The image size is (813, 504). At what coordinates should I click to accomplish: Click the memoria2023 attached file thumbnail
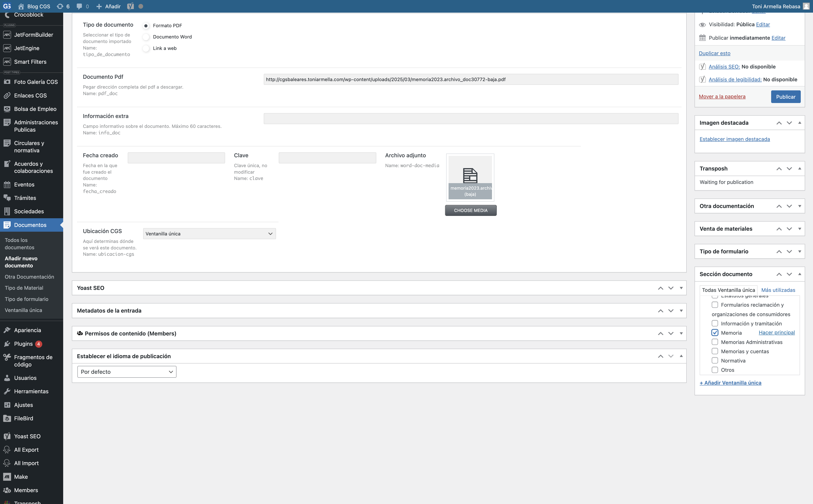coord(470,178)
